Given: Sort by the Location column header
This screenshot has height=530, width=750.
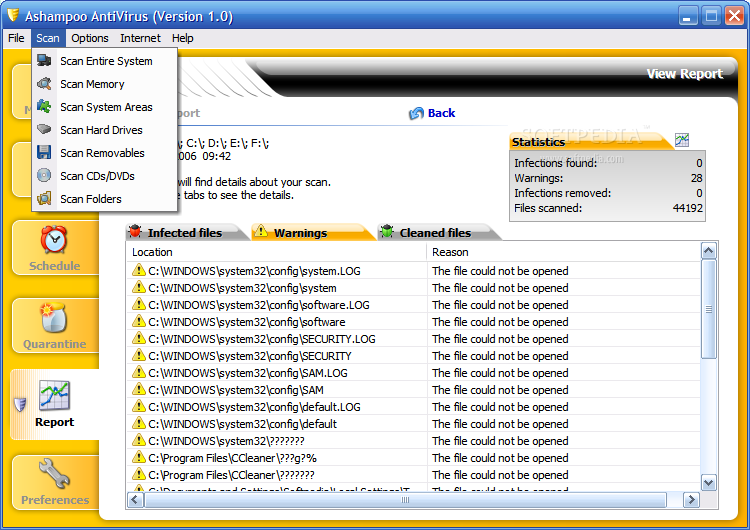Looking at the screenshot, I should click(x=276, y=252).
